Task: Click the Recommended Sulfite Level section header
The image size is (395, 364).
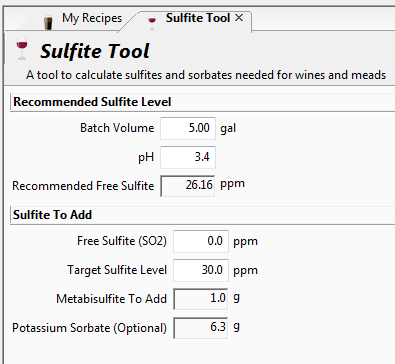Action: click(x=92, y=102)
